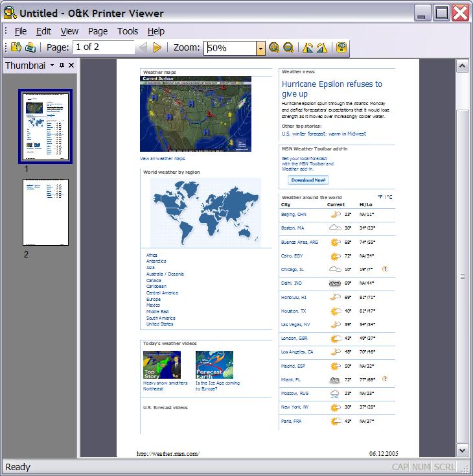The height and width of the screenshot is (476, 473).
Task: Select the page 1 thumbnail
Action: point(45,126)
